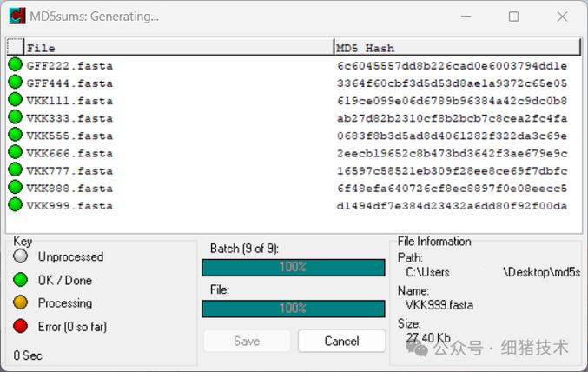
Task: Click the green OK / Done key icon
Action: pyautogui.click(x=20, y=280)
